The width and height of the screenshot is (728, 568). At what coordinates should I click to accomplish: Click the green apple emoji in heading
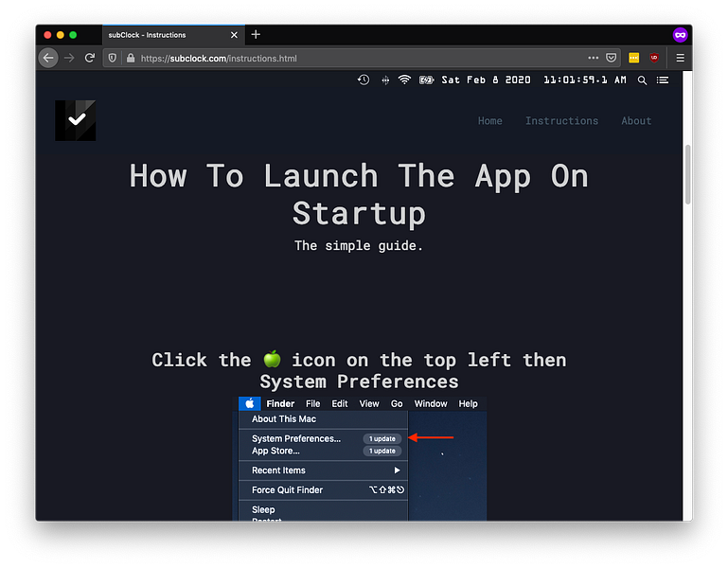pos(272,359)
